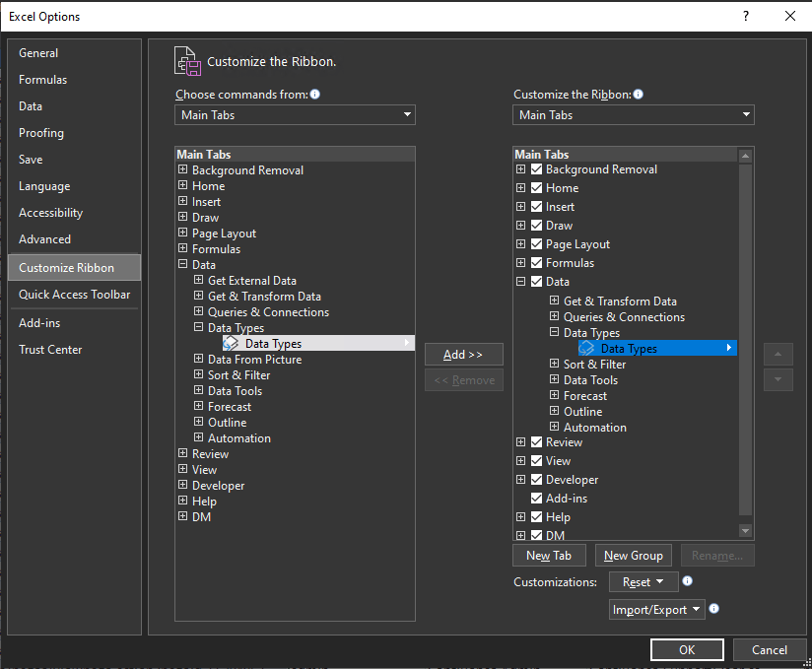Image resolution: width=812 pixels, height=669 pixels.
Task: Collapse the Data tab in left list
Action: [x=183, y=264]
